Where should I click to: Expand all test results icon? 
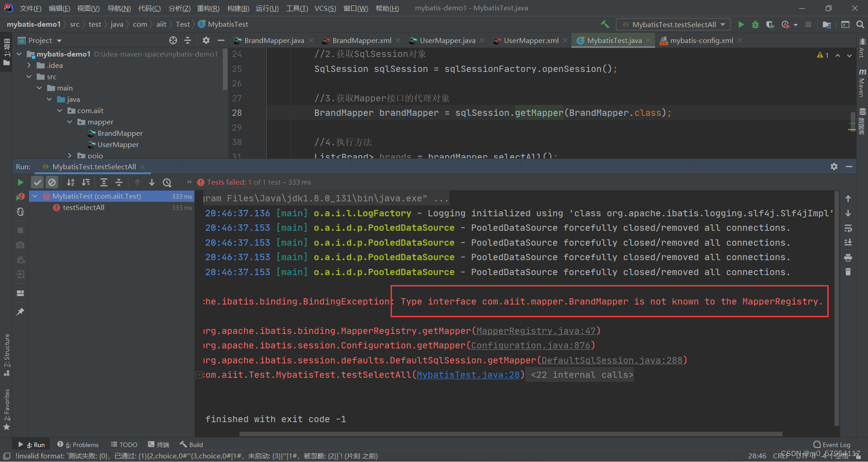click(104, 182)
